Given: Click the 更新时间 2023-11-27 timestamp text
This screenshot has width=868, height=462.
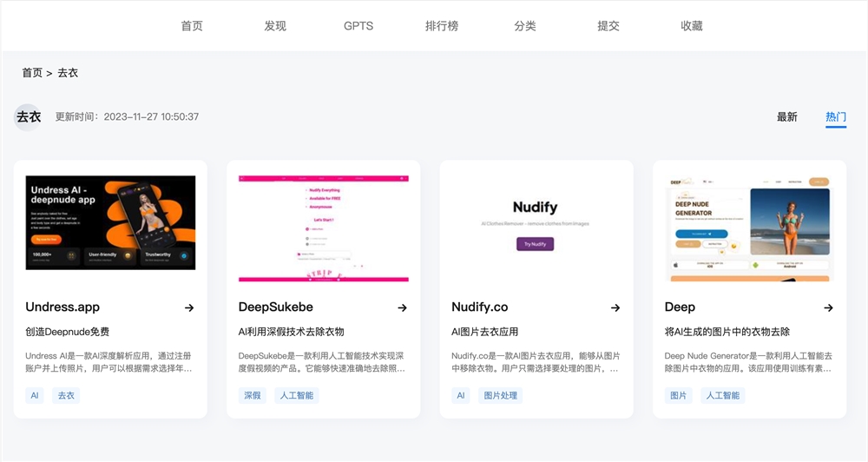Looking at the screenshot, I should (127, 117).
